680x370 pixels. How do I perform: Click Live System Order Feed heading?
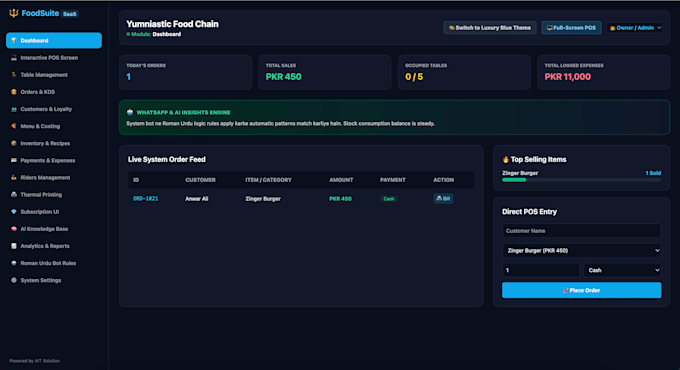167,160
